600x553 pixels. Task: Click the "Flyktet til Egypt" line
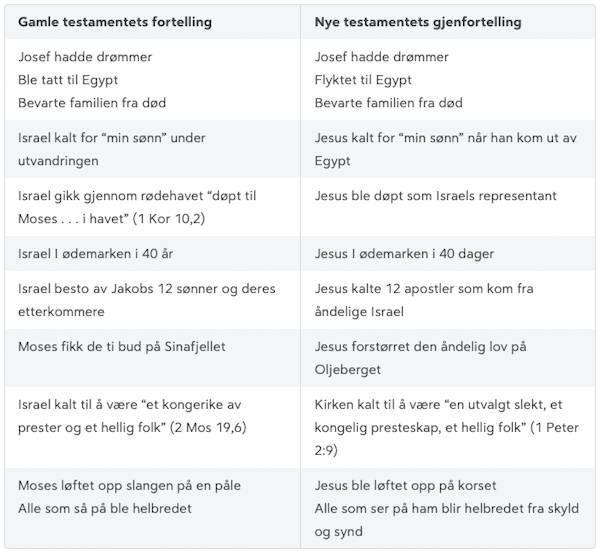pos(363,80)
